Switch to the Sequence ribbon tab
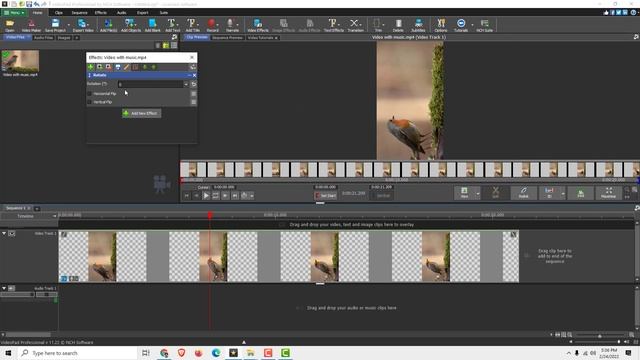The width and height of the screenshot is (640, 360). click(79, 13)
